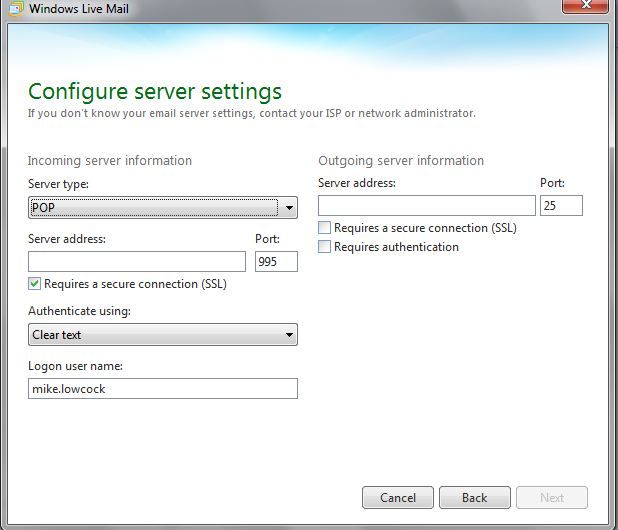Go Back to the previous step
This screenshot has height=530, width=618.
pyautogui.click(x=475, y=498)
